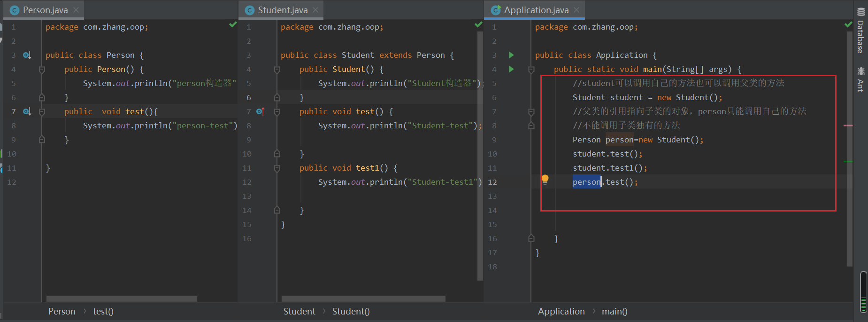
Task: Click the green inspection checkmark in Student.java
Action: (x=478, y=24)
